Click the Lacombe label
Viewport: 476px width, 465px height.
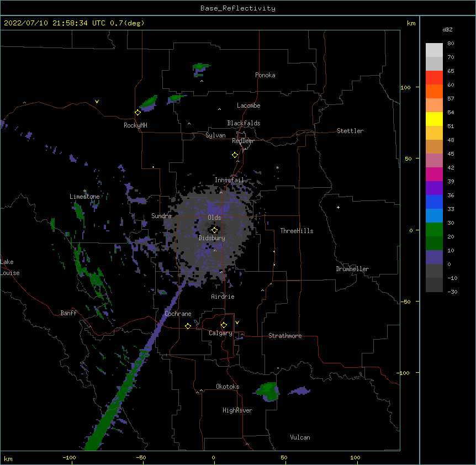[x=248, y=105]
